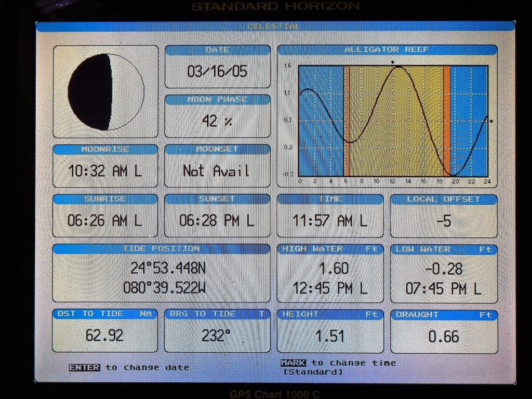The height and width of the screenshot is (399, 532).
Task: Select the Tide Position coordinates panel
Action: 161,277
